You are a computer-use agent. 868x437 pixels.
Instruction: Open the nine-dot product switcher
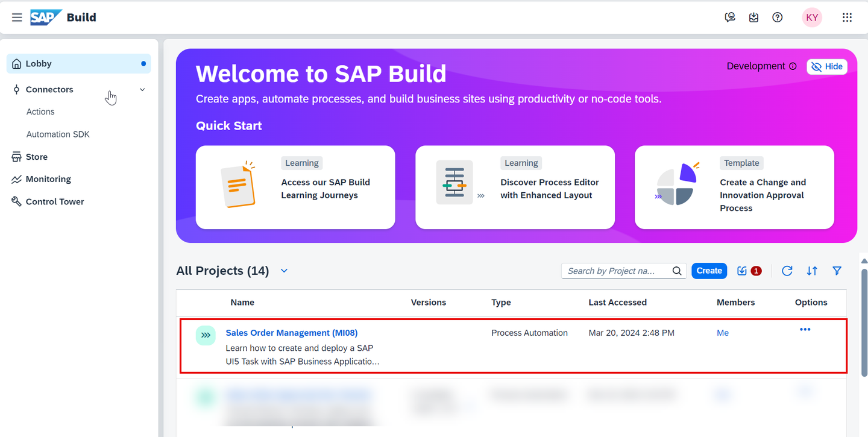coord(847,17)
